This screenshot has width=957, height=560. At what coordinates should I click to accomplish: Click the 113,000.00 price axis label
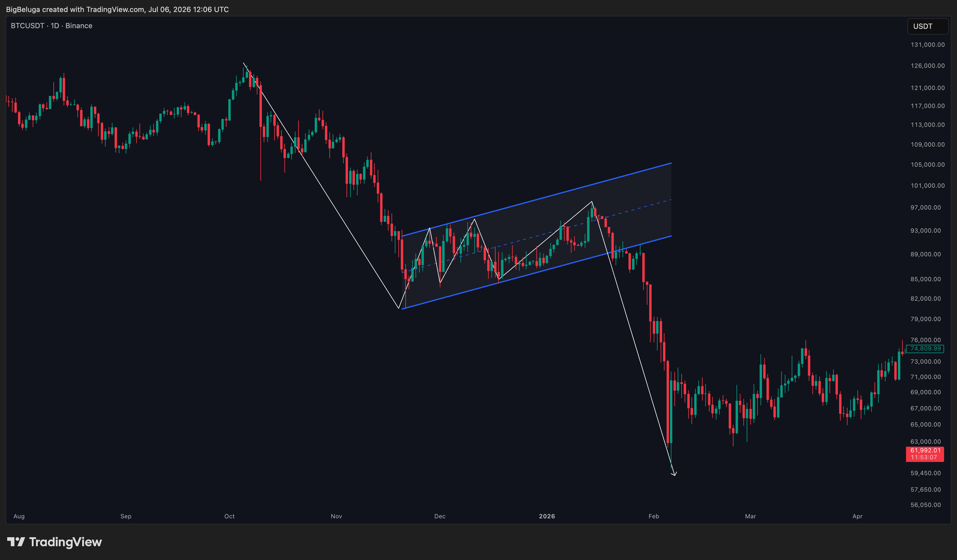point(927,125)
